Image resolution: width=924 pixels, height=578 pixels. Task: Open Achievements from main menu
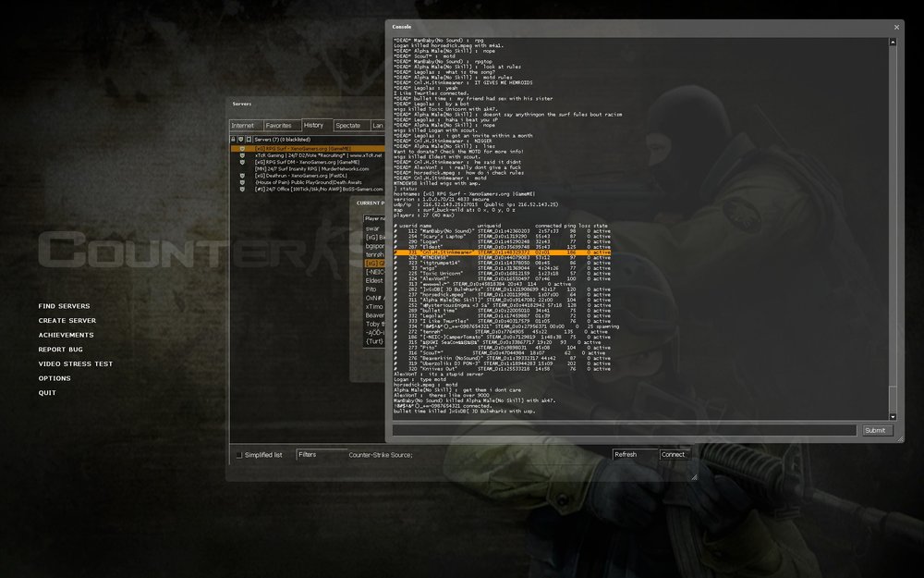pos(66,335)
